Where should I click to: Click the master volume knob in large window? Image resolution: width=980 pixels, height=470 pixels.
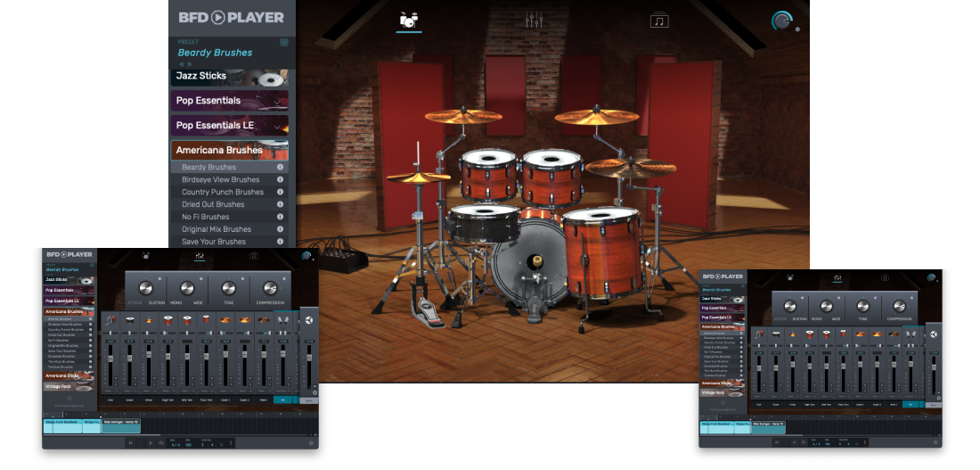coord(781,21)
